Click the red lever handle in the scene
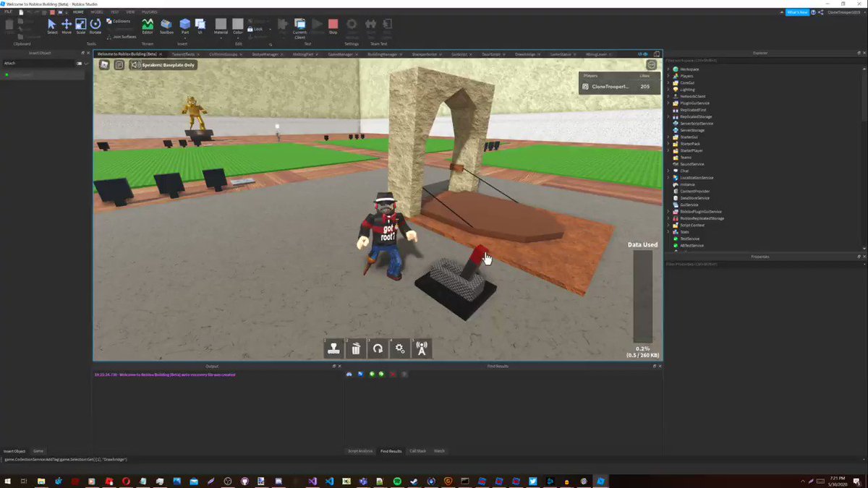The height and width of the screenshot is (488, 868). click(x=478, y=255)
